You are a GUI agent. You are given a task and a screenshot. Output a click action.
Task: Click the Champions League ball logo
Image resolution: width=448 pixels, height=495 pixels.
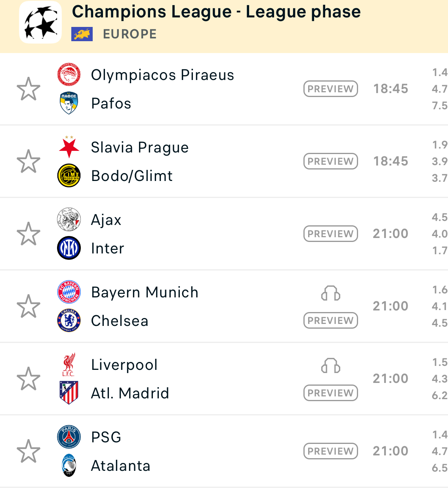pyautogui.click(x=40, y=22)
